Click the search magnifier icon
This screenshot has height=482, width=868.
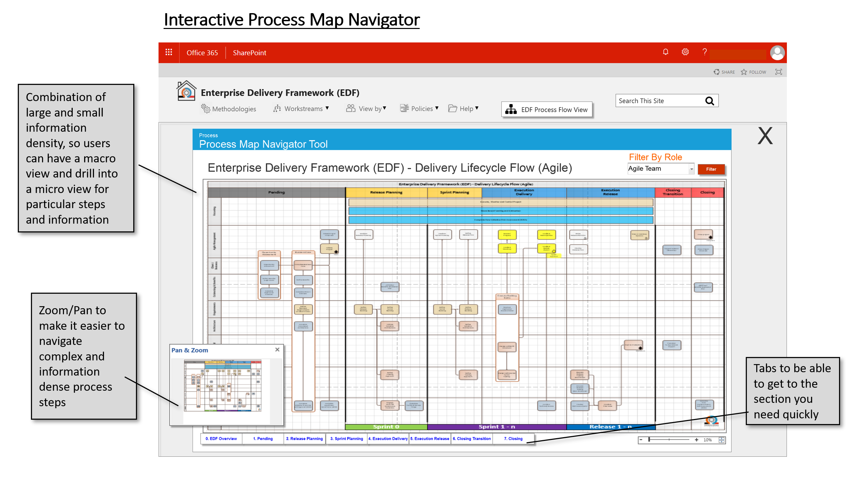pos(709,101)
